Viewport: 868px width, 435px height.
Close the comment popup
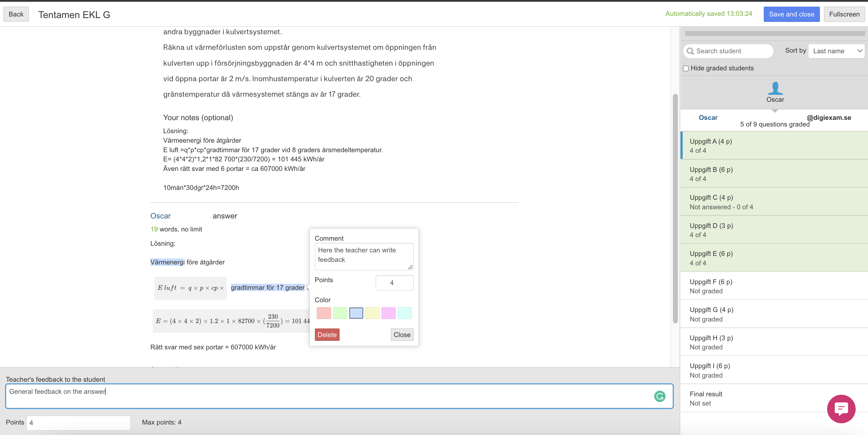[x=402, y=334]
